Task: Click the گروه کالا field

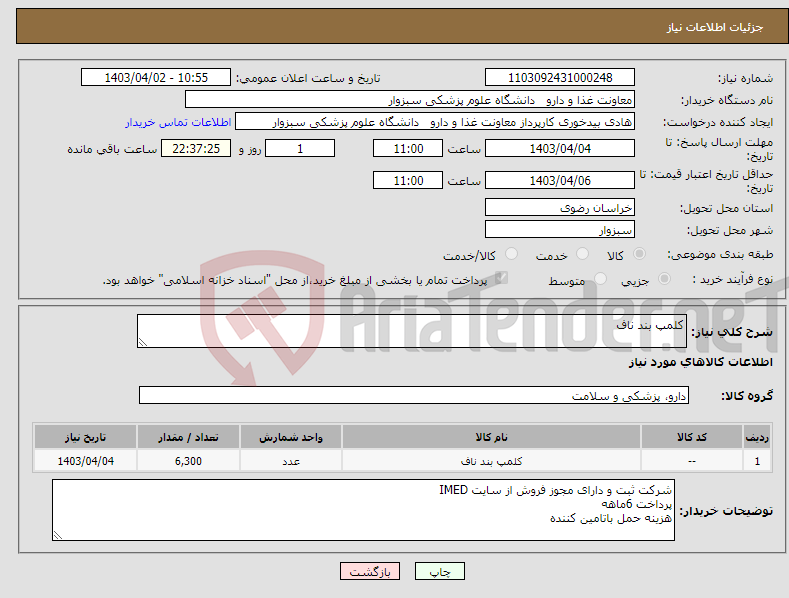Action: coord(414,396)
